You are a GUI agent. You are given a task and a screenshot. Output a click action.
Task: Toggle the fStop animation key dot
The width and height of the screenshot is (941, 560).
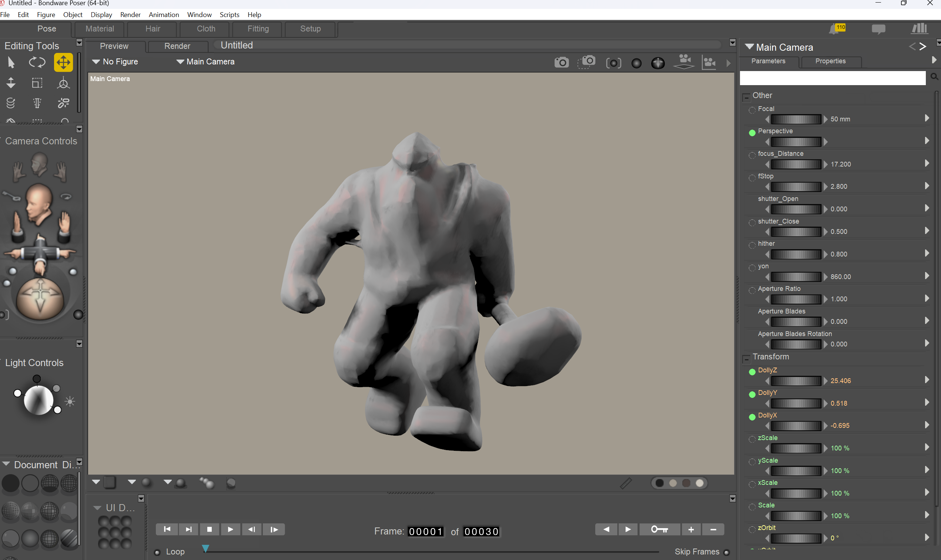click(x=752, y=178)
